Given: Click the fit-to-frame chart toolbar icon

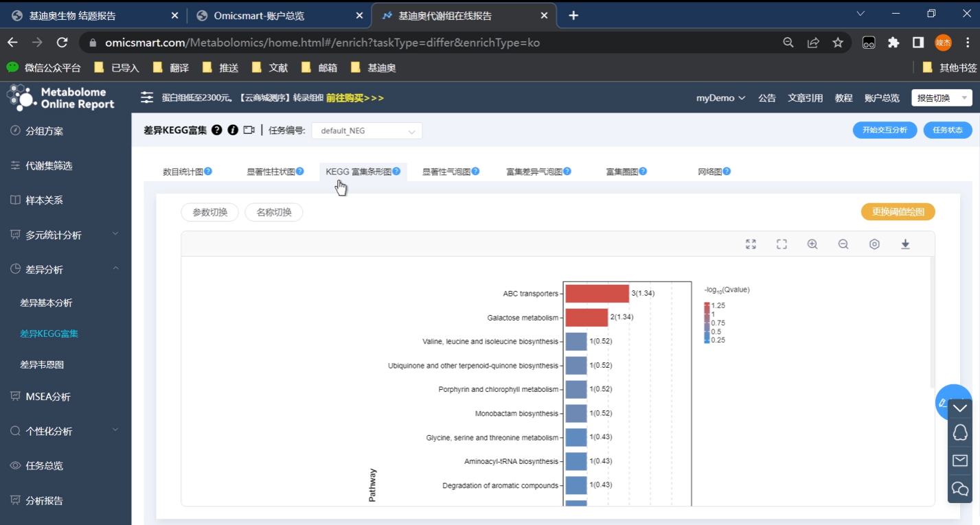Looking at the screenshot, I should 782,244.
